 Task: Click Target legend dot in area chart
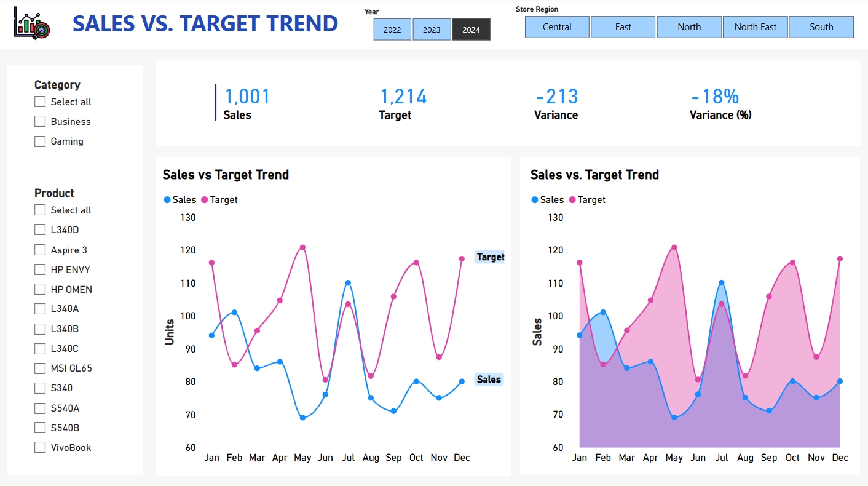pyautogui.click(x=572, y=200)
